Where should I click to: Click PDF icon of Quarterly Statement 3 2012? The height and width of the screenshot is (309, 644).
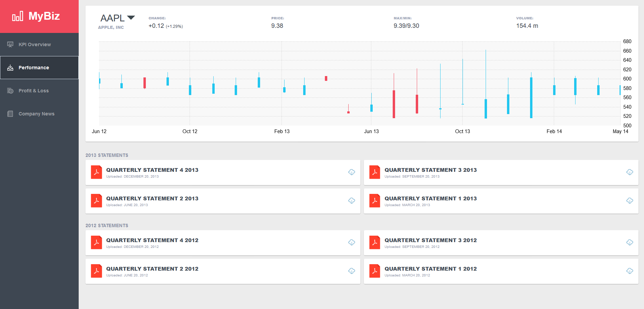[375, 242]
